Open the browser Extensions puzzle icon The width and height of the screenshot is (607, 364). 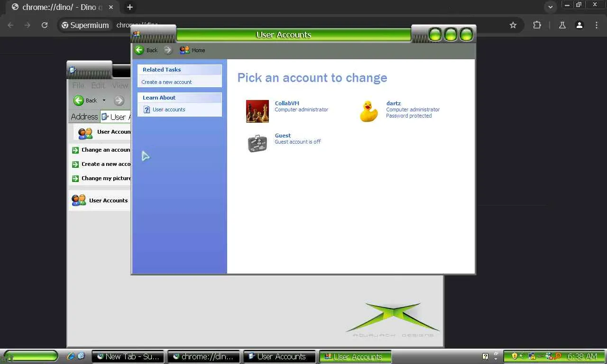[537, 25]
